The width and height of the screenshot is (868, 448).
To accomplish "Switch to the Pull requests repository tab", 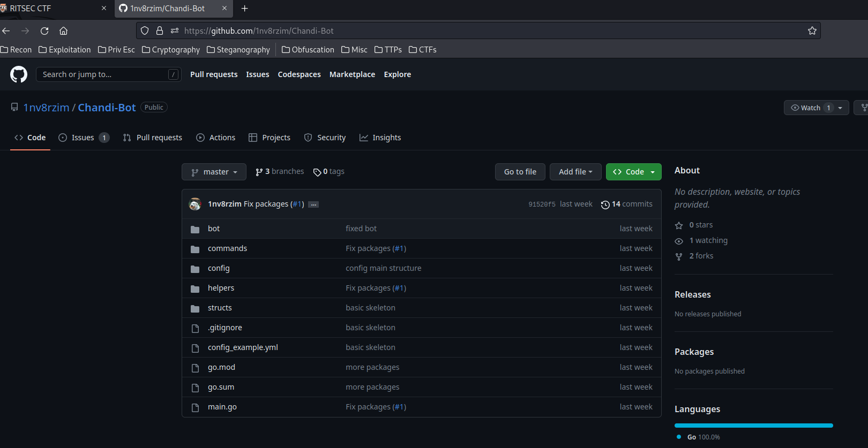I will (x=153, y=138).
